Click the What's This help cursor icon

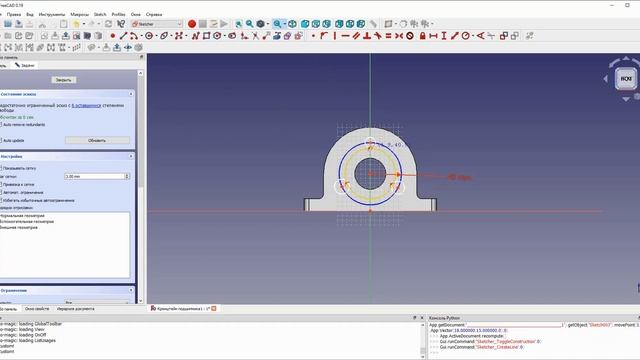(121, 24)
